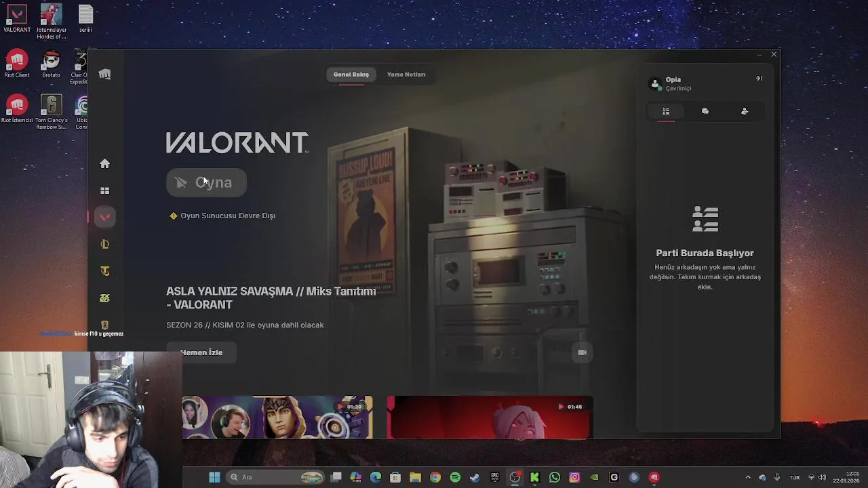Image resolution: width=868 pixels, height=488 pixels.
Task: Select the Teamfight Tactics sidebar icon
Action: pyautogui.click(x=104, y=271)
